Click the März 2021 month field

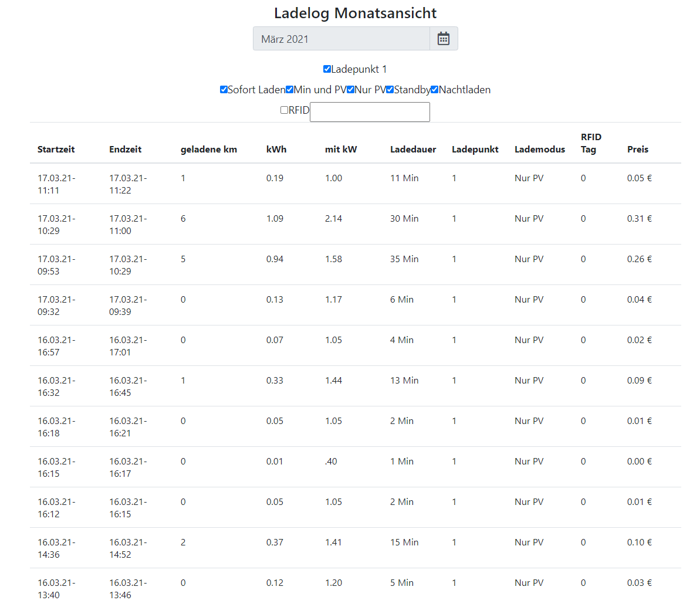(x=341, y=39)
